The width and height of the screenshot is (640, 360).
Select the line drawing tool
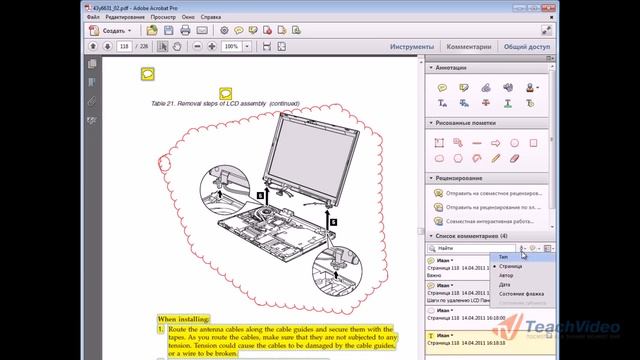[477, 143]
